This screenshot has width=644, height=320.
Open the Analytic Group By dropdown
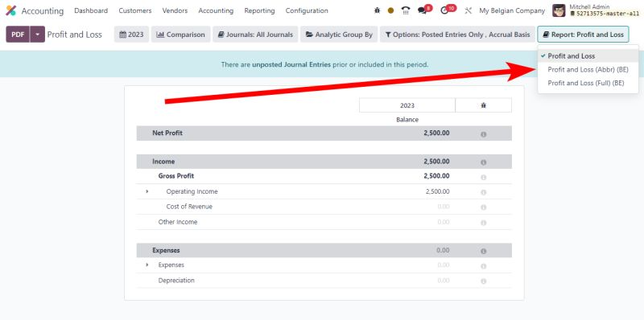339,35
